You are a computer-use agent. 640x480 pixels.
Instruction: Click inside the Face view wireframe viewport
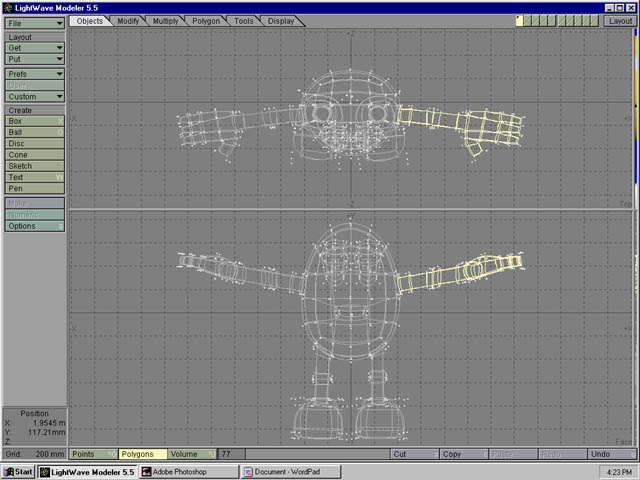(x=351, y=329)
